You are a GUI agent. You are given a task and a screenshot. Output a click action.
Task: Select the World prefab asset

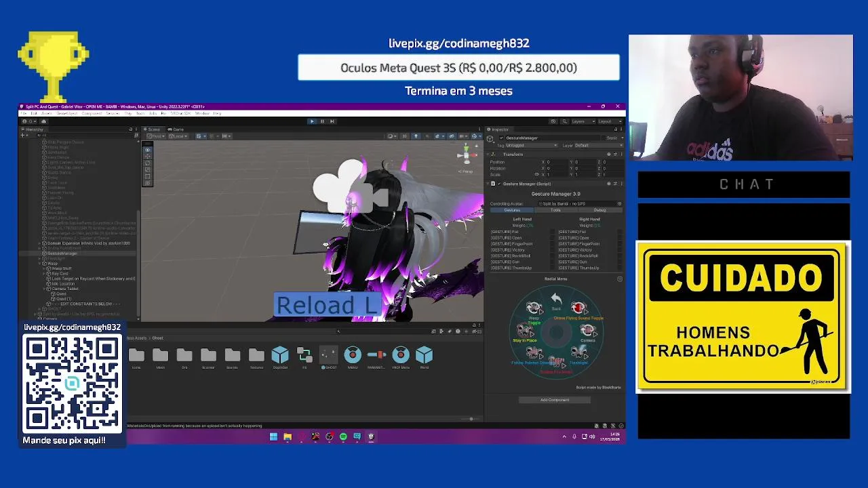point(424,357)
